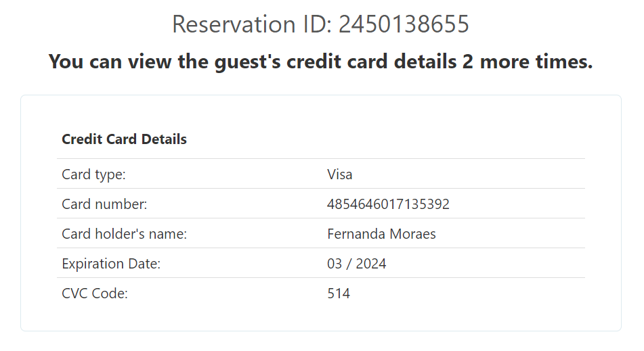Click the first name "Fernanda"
644x351 pixels.
click(356, 234)
